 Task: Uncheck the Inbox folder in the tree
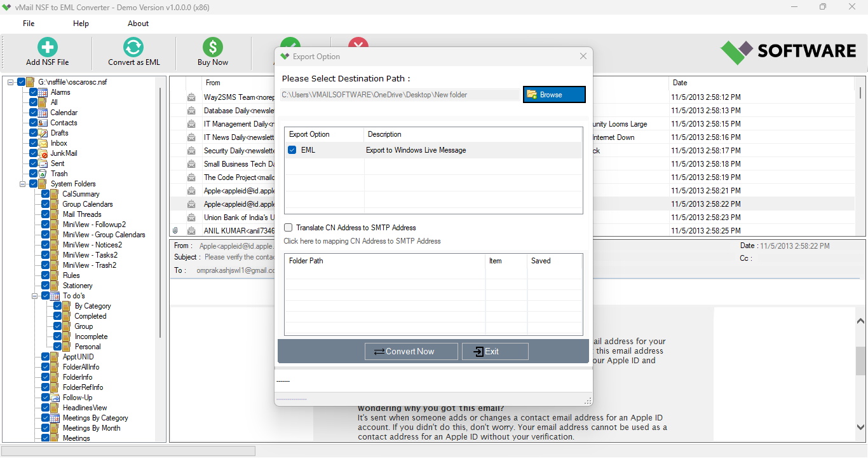[x=34, y=142]
